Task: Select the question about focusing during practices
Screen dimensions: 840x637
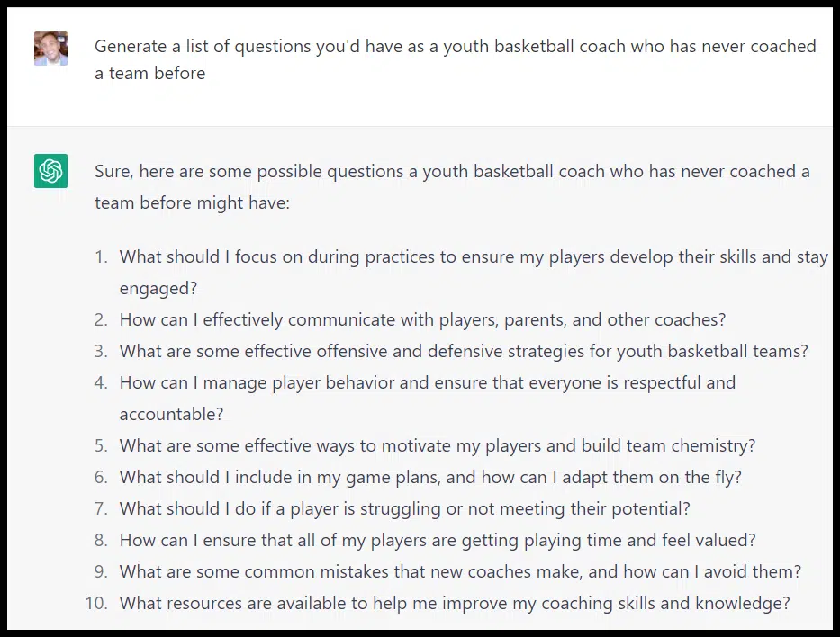Action: point(473,257)
